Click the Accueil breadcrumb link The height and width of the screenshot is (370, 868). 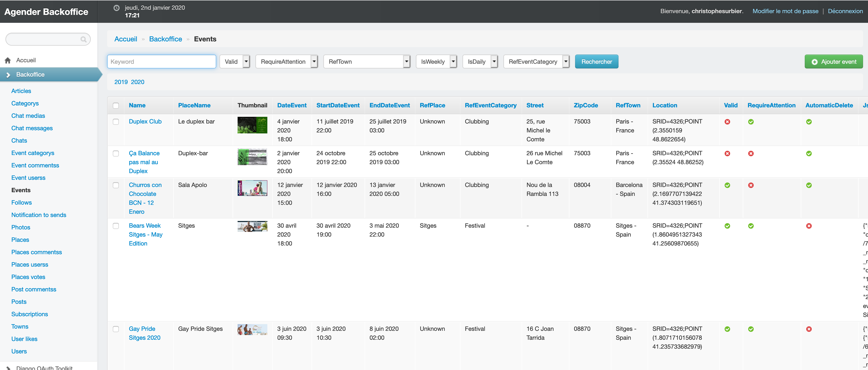[x=126, y=39]
